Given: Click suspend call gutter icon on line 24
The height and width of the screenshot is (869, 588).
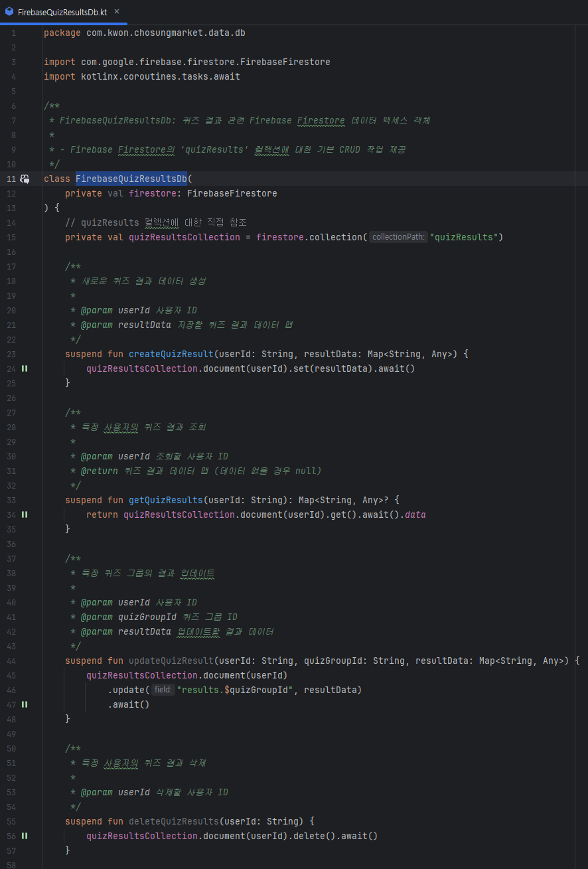Looking at the screenshot, I should 25,368.
